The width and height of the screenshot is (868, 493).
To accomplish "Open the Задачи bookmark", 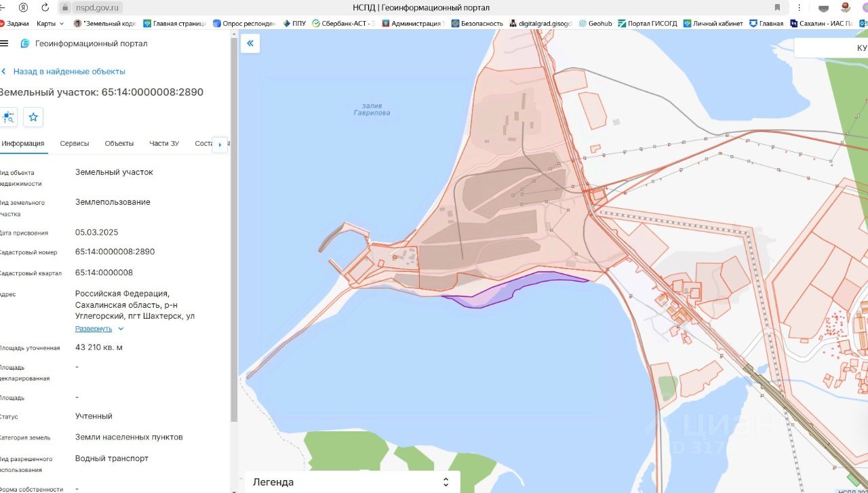I will 14,23.
